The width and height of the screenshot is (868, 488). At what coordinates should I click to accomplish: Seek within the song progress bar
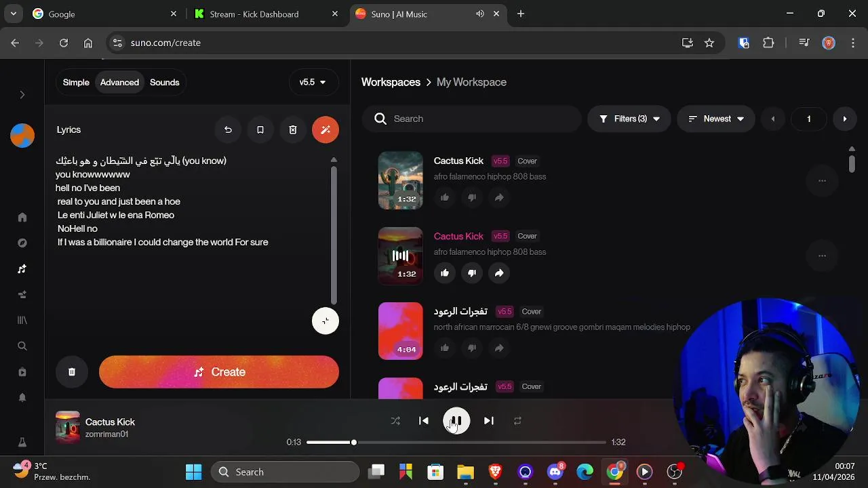pos(456,443)
